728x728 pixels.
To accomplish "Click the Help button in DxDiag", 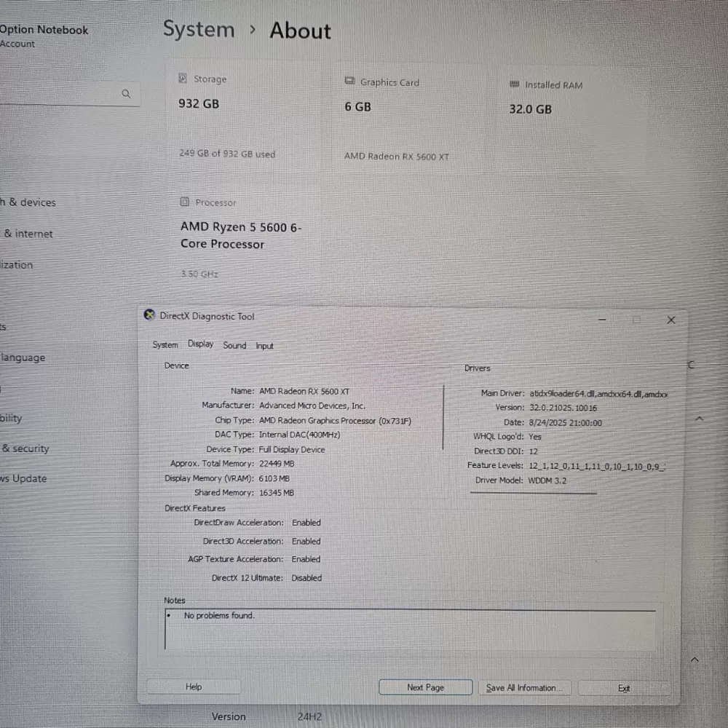I will (194, 687).
